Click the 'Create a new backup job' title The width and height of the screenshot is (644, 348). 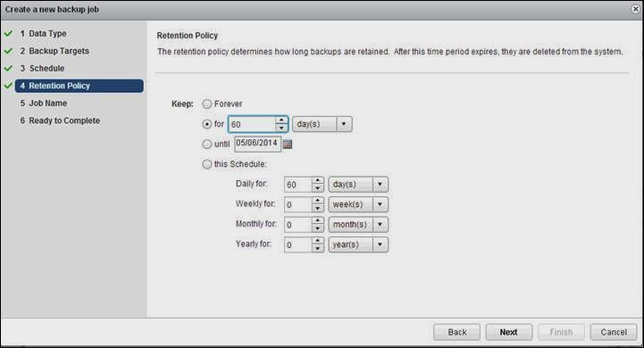tap(52, 9)
